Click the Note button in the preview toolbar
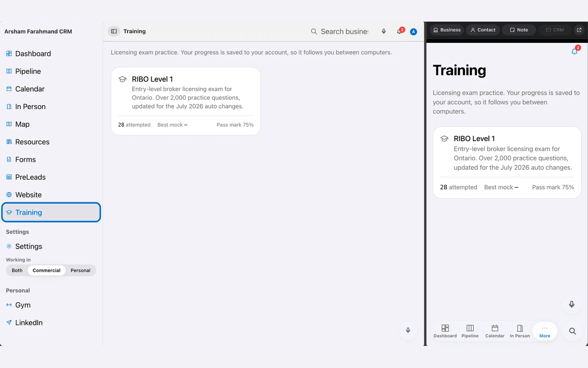The height and width of the screenshot is (368, 588). coord(519,30)
